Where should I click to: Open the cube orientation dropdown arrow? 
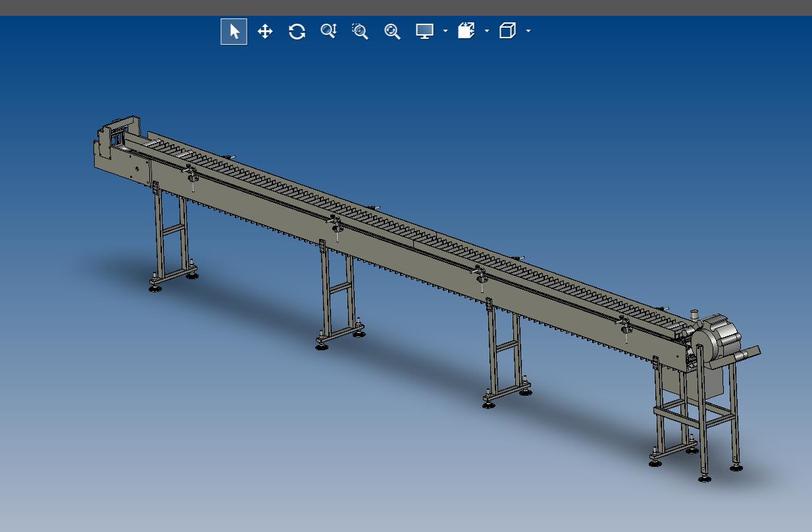pyautogui.click(x=528, y=31)
